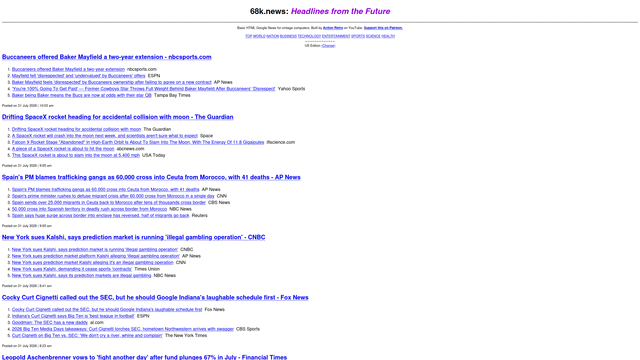Open Cocky Curt Cignetti main headline
The image size is (640, 360).
point(155,297)
